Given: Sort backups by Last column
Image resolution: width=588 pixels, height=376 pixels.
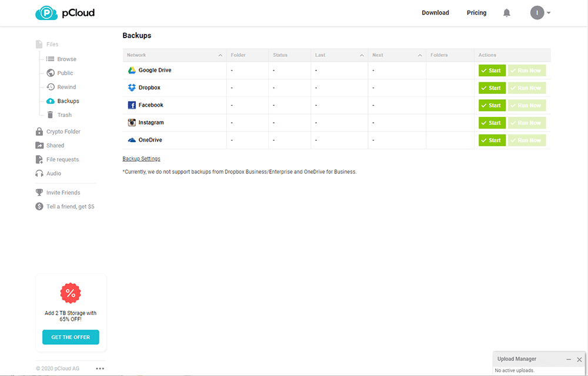Looking at the screenshot, I should point(362,55).
